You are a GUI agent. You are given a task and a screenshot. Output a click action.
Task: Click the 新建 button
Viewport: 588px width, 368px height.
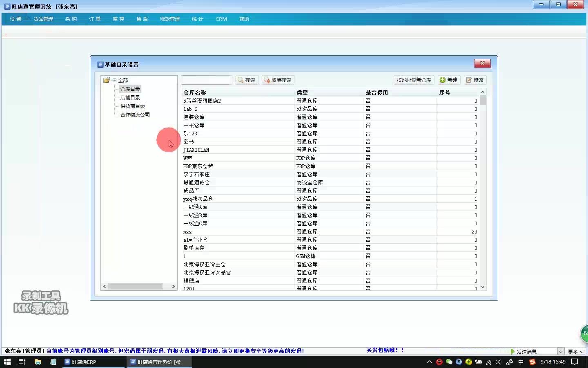449,80
